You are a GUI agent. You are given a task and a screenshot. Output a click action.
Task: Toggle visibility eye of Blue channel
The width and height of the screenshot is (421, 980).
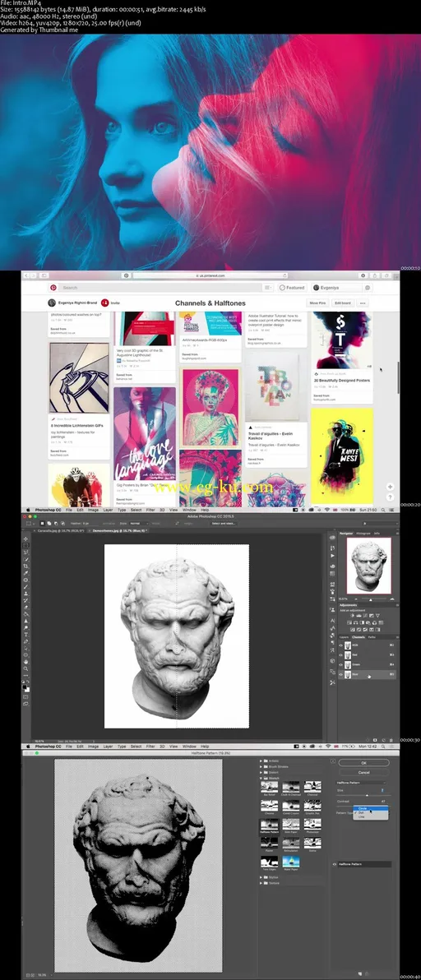point(341,674)
